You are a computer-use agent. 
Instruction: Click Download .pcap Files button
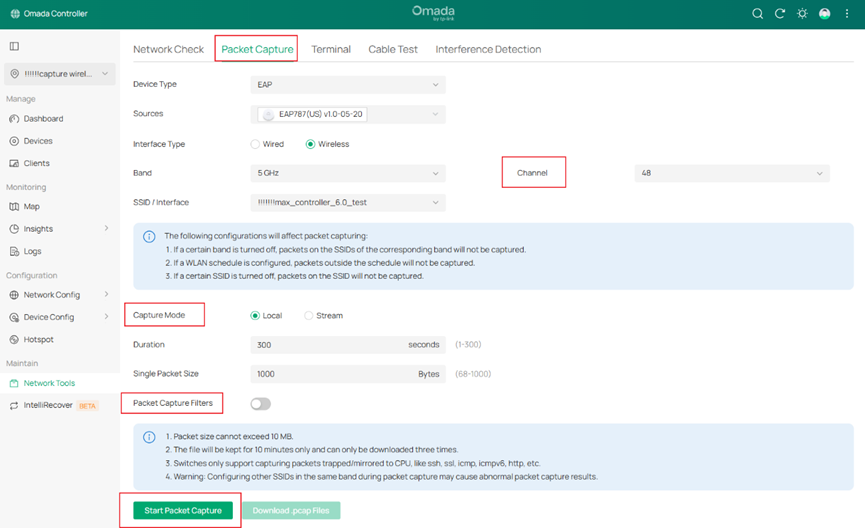point(291,510)
